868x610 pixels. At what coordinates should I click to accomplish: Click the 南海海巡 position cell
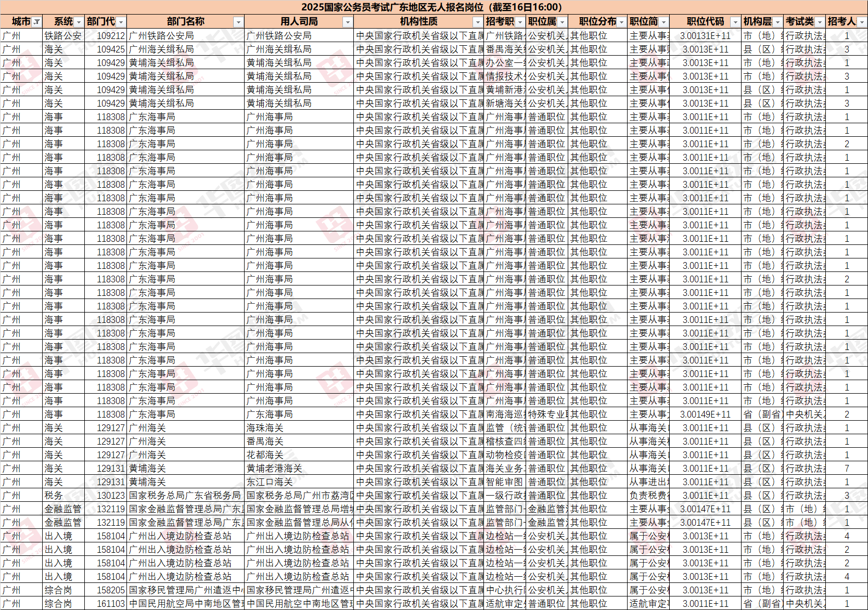(505, 414)
